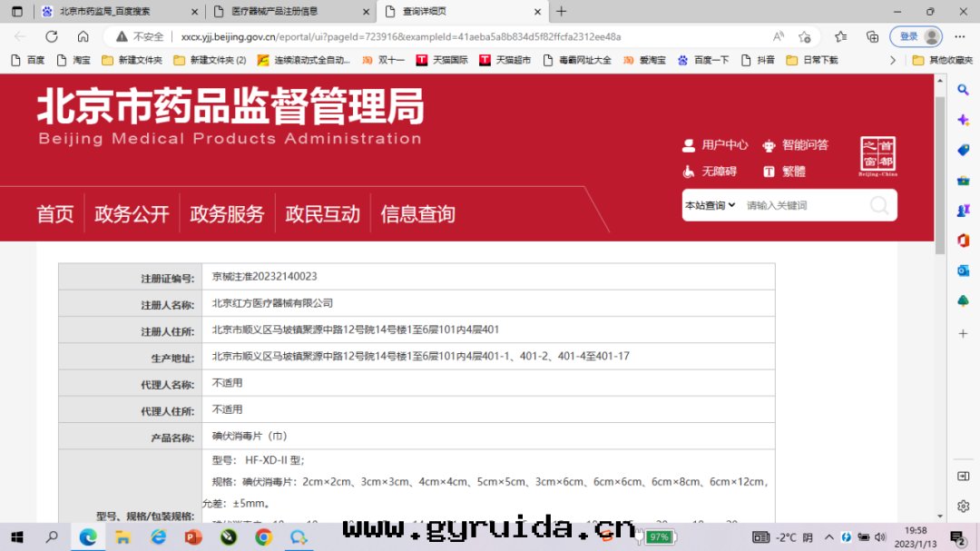Open Edge sidebar search icon
The image size is (980, 551).
point(964,90)
